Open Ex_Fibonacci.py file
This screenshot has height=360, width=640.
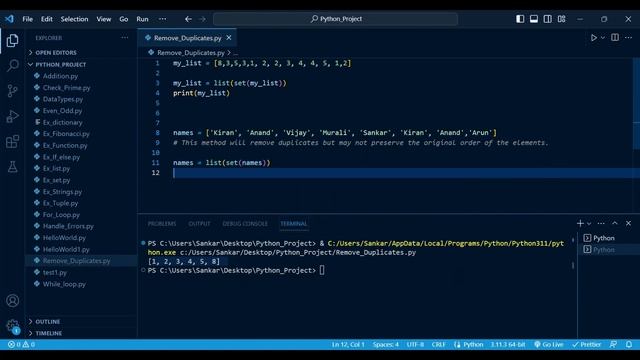point(66,134)
